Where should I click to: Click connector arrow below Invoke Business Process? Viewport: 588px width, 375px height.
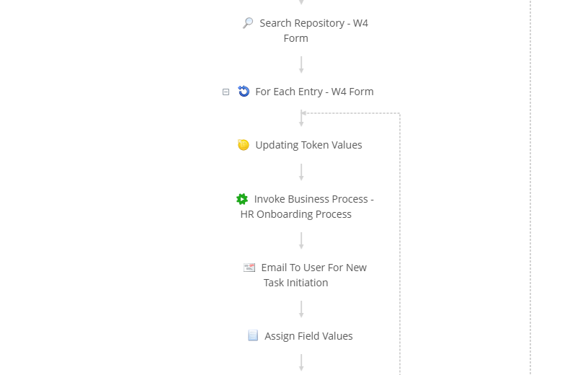[x=301, y=241]
